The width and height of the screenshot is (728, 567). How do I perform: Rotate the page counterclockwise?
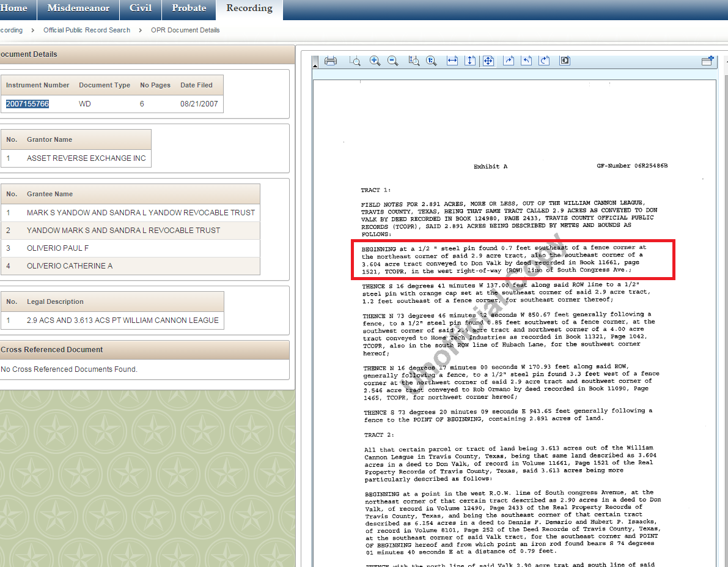(526, 61)
